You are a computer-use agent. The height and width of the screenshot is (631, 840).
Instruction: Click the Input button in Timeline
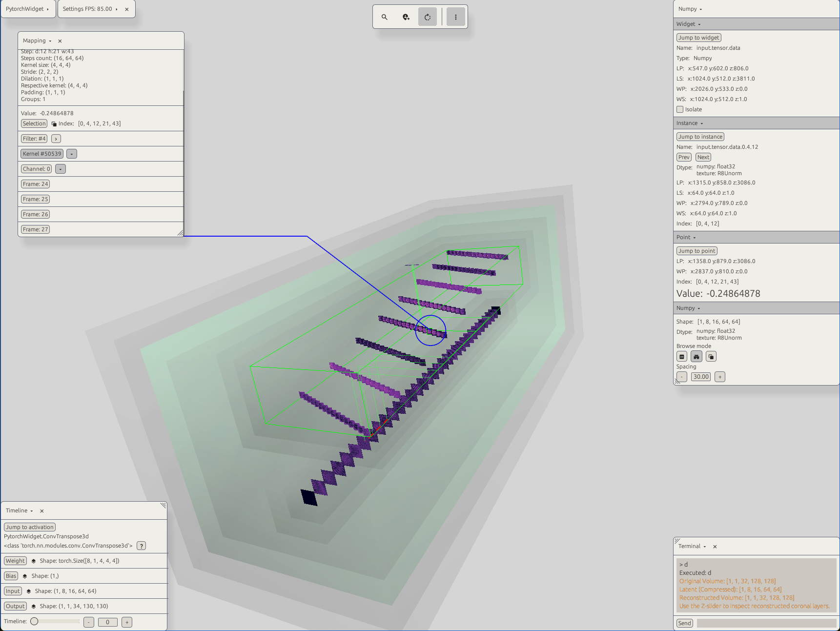[13, 591]
